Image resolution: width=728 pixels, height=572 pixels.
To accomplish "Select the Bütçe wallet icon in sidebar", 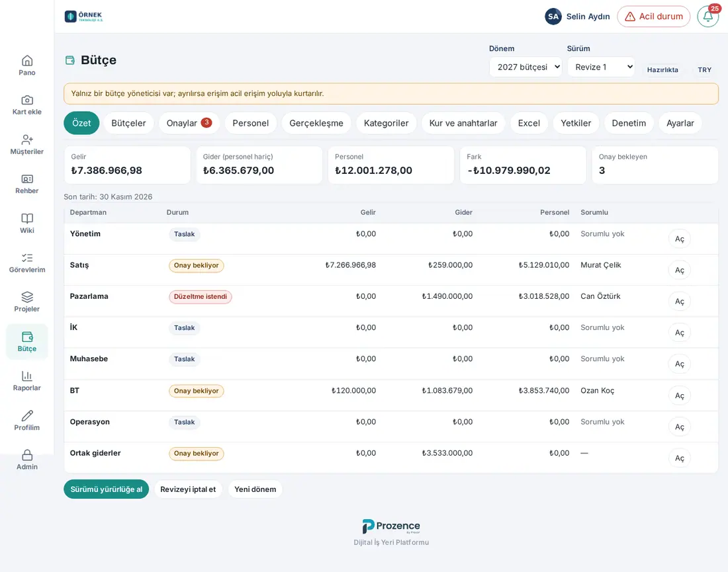I will click(x=27, y=337).
